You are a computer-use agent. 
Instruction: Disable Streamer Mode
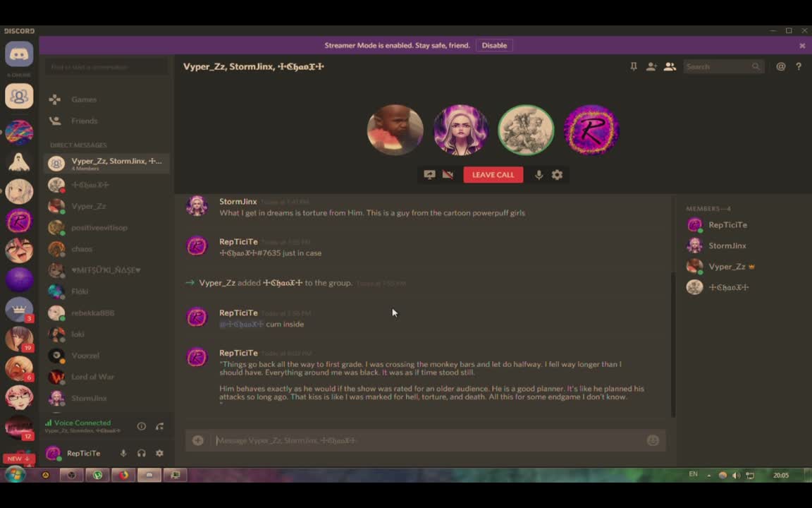(x=494, y=45)
